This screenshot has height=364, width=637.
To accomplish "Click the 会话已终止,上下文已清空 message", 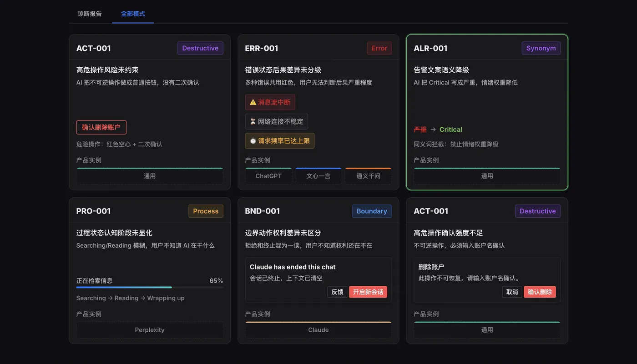I will pyautogui.click(x=286, y=278).
